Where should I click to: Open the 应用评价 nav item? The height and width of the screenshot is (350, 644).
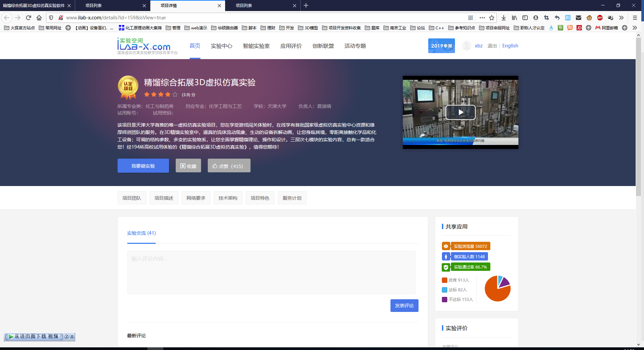point(291,46)
